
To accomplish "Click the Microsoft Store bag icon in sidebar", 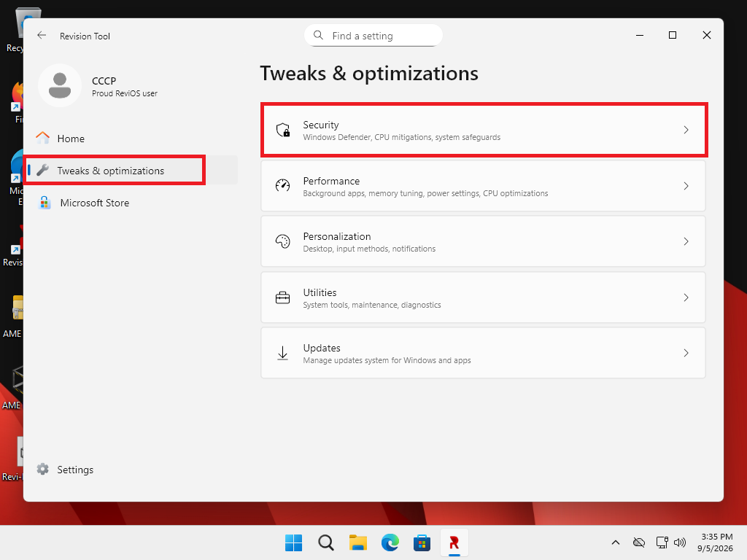I will 44,203.
